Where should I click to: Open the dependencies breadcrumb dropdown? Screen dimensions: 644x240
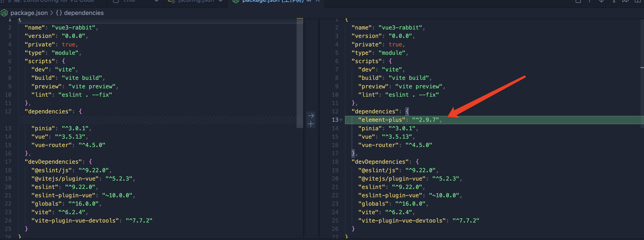84,13
